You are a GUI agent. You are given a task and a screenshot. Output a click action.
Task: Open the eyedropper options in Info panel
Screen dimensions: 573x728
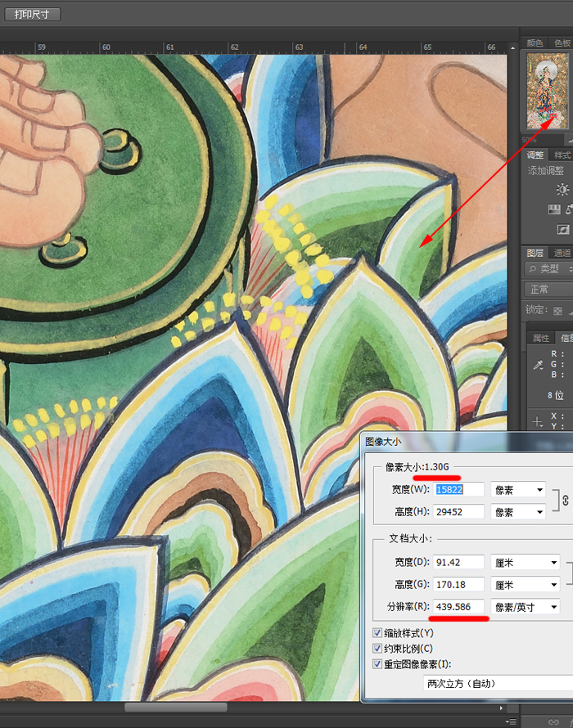point(538,365)
